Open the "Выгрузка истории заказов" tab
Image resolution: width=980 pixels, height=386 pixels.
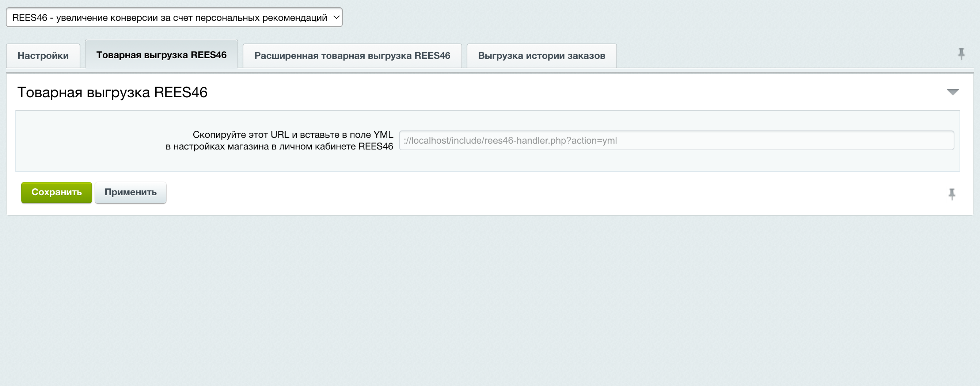540,55
